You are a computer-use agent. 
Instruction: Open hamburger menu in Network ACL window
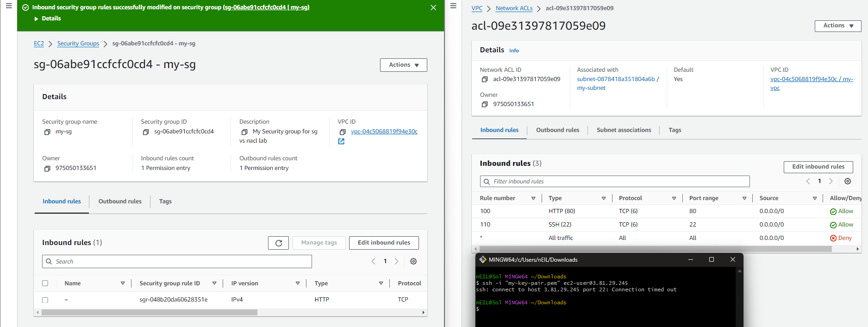(x=453, y=6)
